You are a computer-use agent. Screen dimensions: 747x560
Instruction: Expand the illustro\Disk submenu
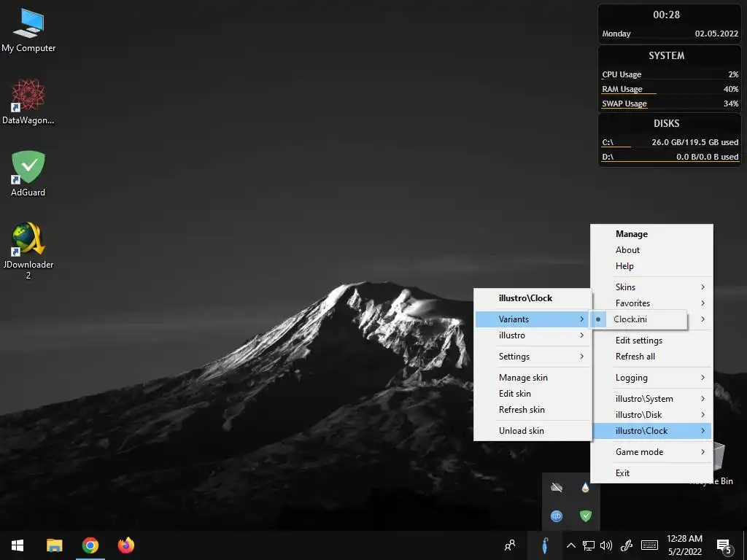point(651,415)
